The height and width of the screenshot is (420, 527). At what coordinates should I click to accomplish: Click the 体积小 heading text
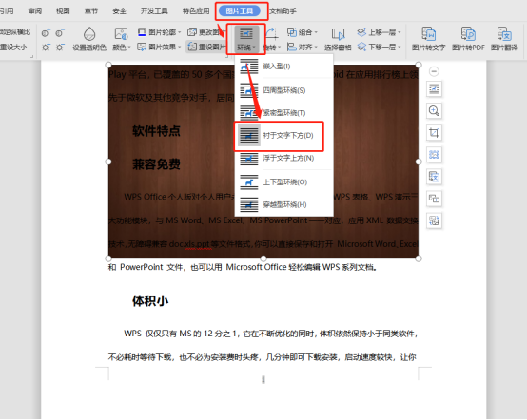click(150, 301)
